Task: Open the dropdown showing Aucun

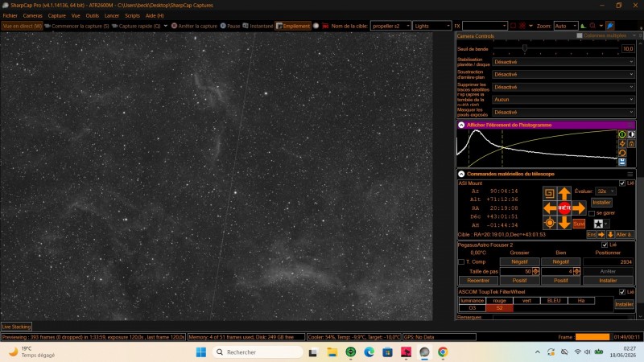Action: 563,99
